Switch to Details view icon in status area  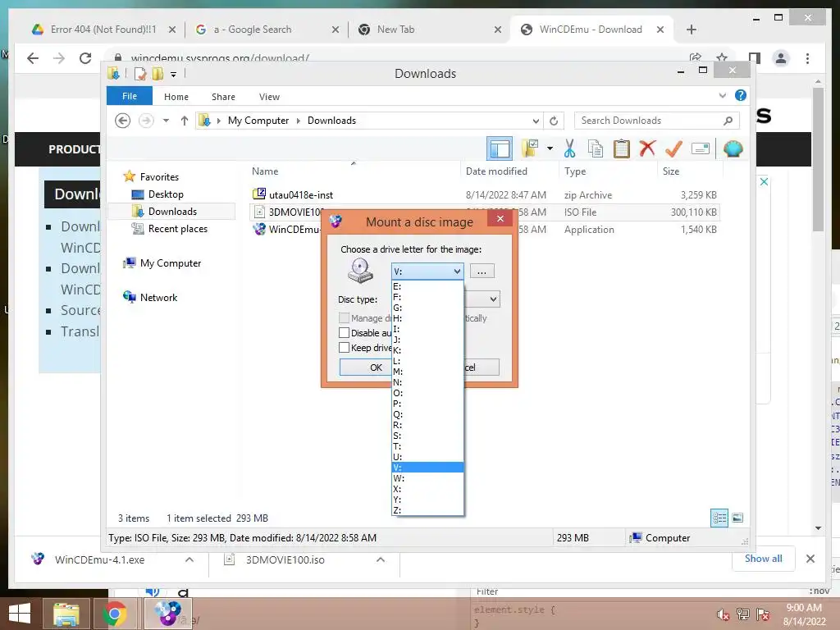(719, 518)
